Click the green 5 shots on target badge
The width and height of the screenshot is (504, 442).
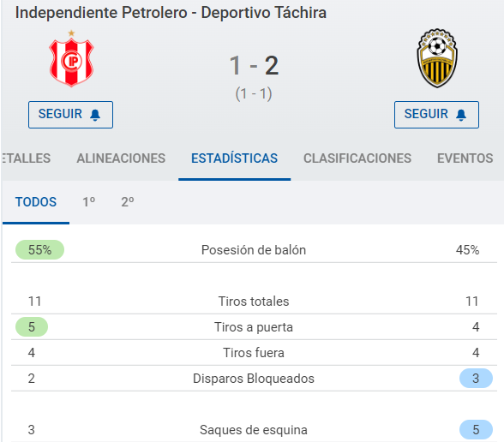tap(32, 326)
